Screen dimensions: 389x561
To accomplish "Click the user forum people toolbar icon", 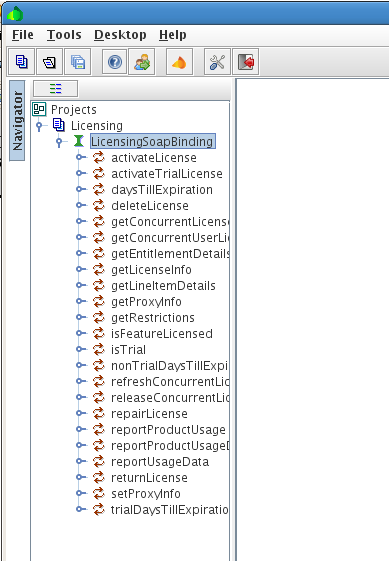I will tap(142, 62).
